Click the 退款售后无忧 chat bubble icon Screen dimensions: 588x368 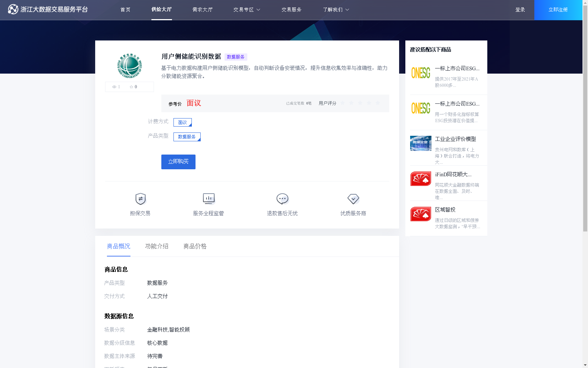(x=282, y=199)
